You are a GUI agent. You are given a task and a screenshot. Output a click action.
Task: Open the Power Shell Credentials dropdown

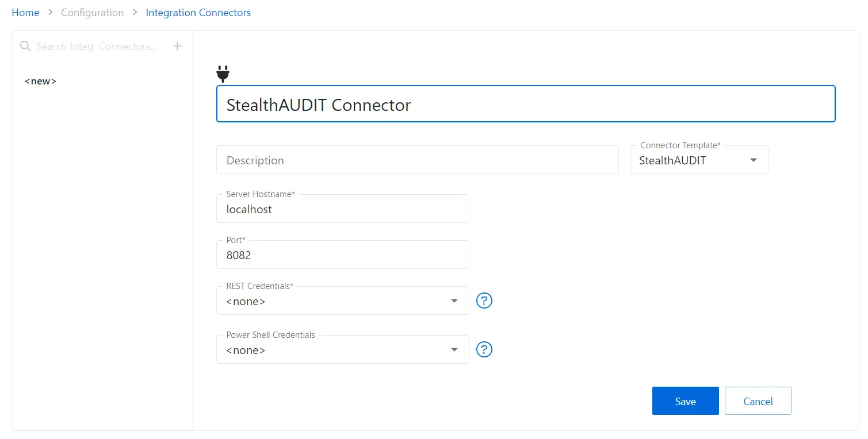point(342,349)
